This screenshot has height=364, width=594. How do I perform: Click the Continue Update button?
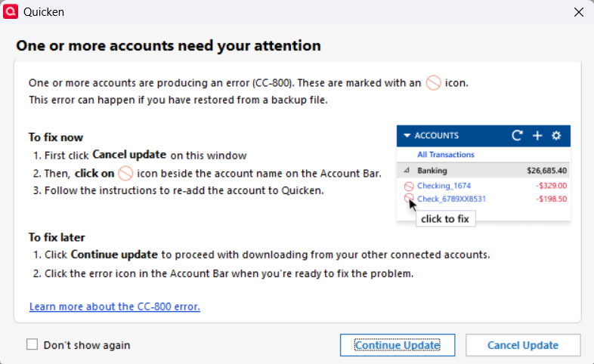(x=397, y=345)
